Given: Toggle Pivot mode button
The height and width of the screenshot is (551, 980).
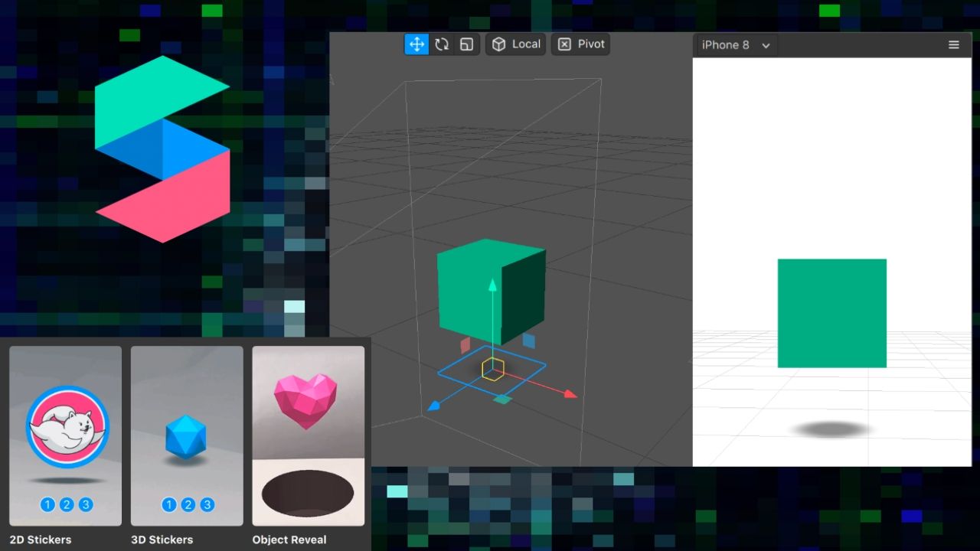Looking at the screenshot, I should (580, 44).
